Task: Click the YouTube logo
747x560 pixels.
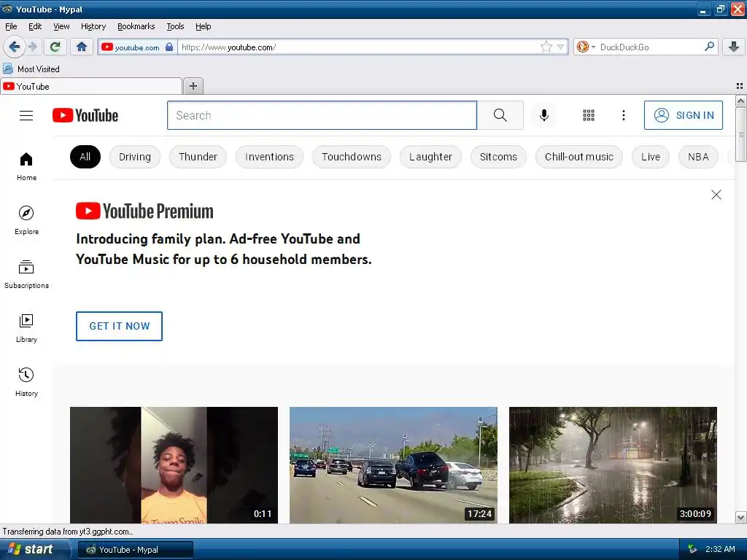Action: pyautogui.click(x=85, y=115)
